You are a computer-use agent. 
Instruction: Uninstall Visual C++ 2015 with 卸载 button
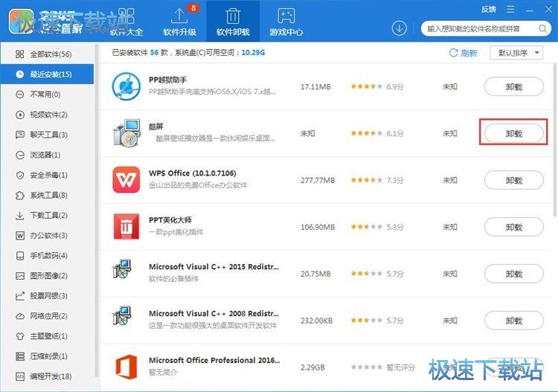pyautogui.click(x=514, y=274)
